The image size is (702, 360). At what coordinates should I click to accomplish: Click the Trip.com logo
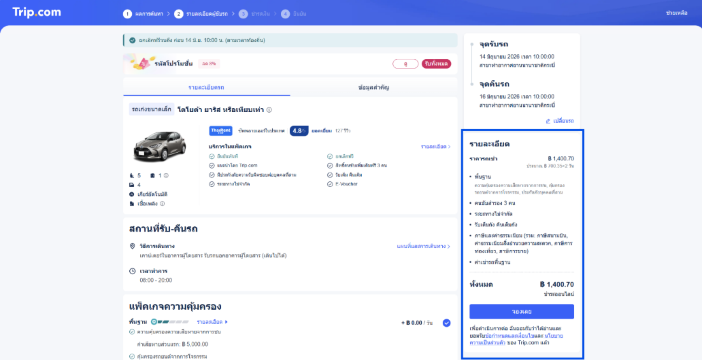[x=37, y=12]
